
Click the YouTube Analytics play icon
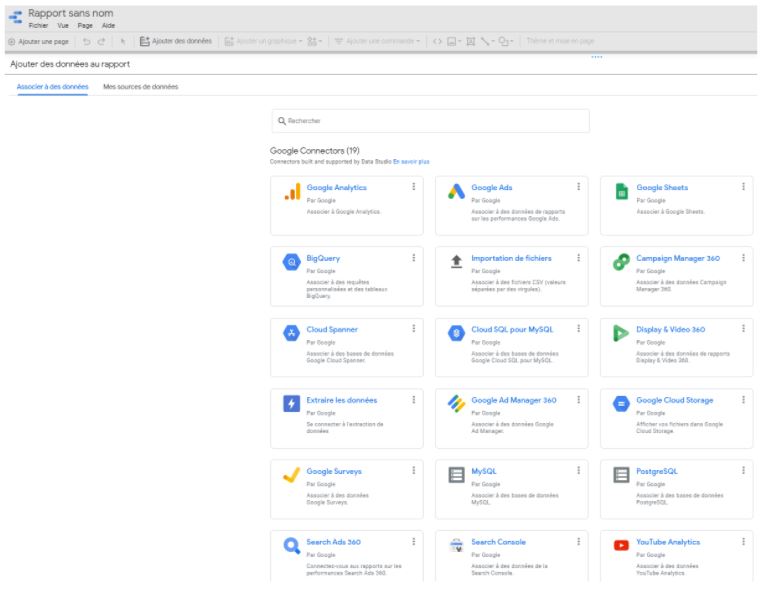tap(620, 546)
